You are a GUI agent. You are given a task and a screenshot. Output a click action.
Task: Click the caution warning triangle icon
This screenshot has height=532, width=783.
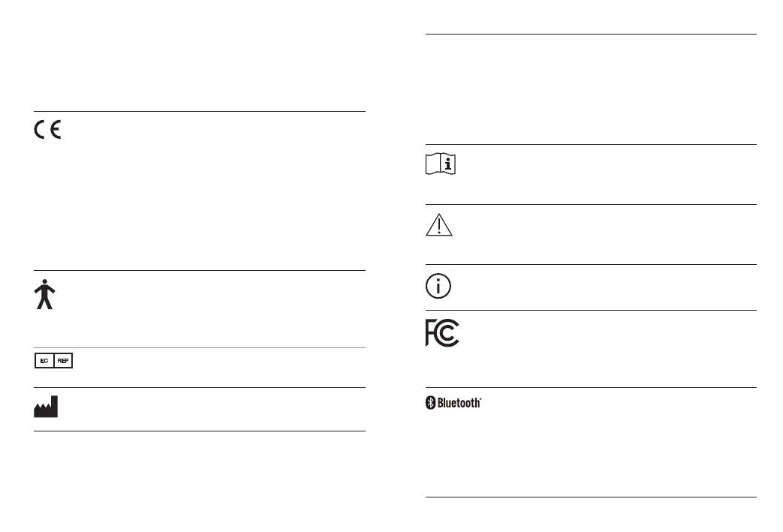tap(440, 225)
